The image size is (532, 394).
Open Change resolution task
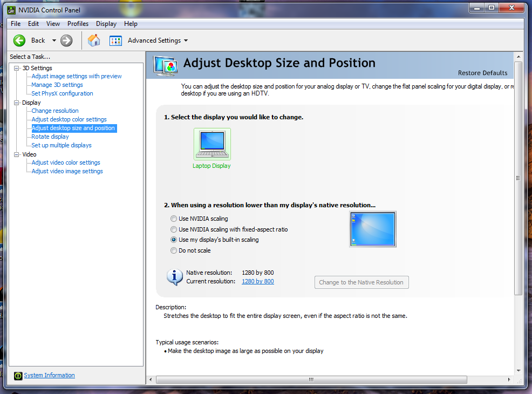tap(55, 111)
